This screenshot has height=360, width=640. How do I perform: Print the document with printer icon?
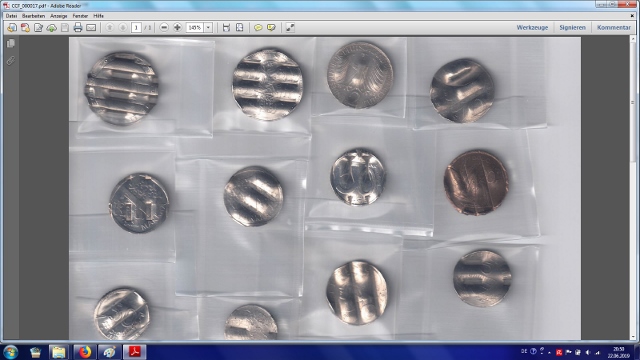pyautogui.click(x=78, y=28)
